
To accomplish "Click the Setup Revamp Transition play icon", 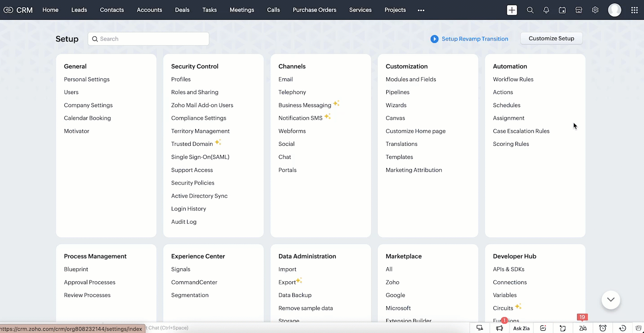I will [434, 39].
